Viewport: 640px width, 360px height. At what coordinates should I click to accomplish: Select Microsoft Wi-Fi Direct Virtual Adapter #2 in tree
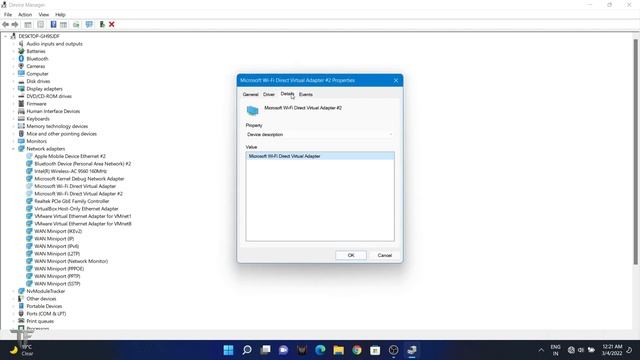pos(78,194)
